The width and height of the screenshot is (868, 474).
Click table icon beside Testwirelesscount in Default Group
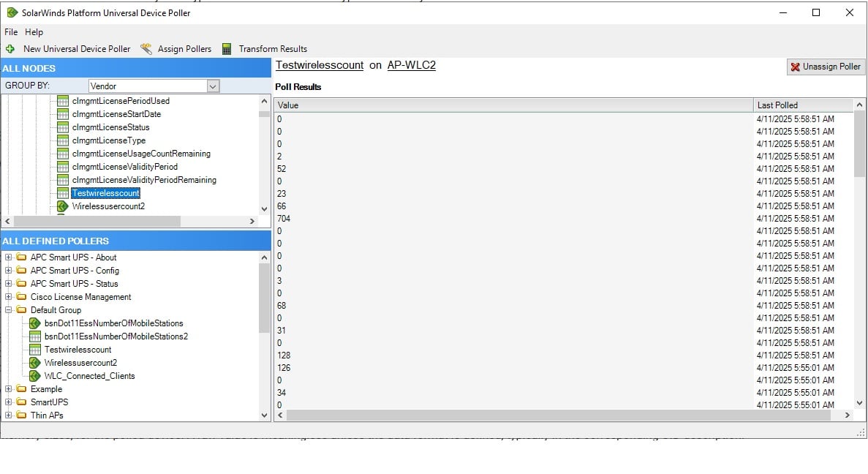pos(35,350)
